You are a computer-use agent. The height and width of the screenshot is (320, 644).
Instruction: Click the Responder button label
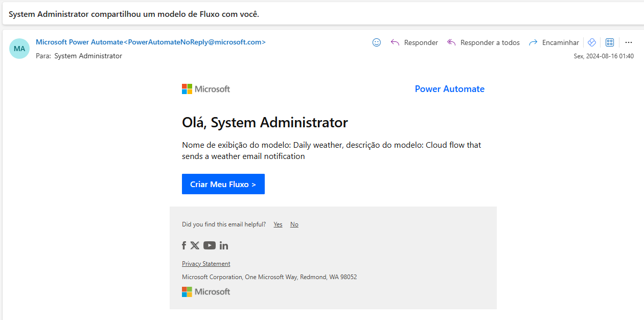point(421,42)
